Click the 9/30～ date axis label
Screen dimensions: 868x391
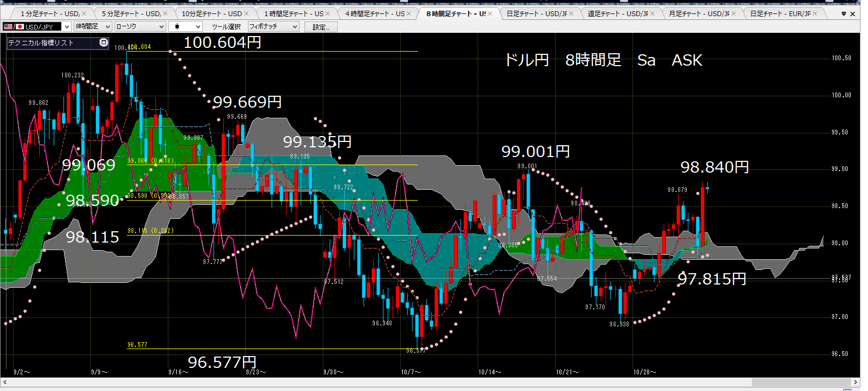pos(333,372)
